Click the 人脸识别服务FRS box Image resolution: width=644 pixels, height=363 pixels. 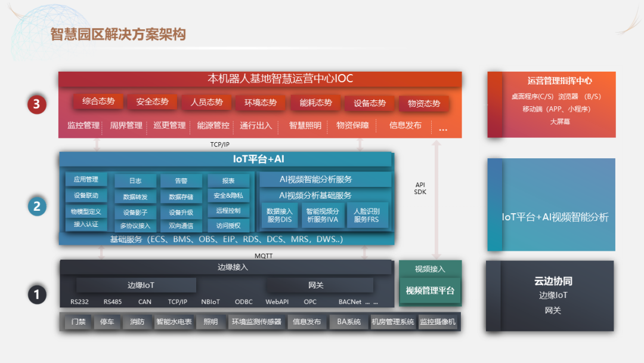click(366, 216)
